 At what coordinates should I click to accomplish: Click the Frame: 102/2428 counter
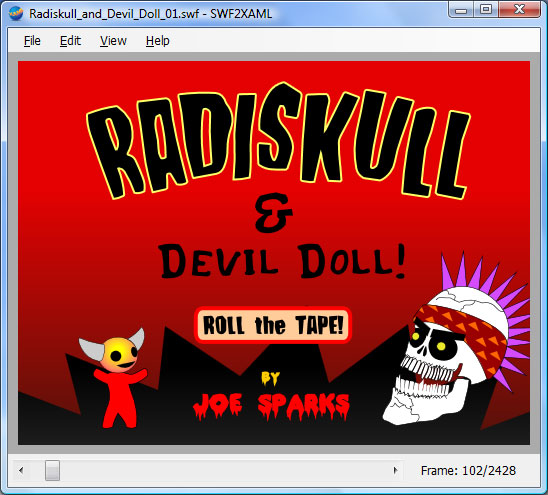(468, 471)
